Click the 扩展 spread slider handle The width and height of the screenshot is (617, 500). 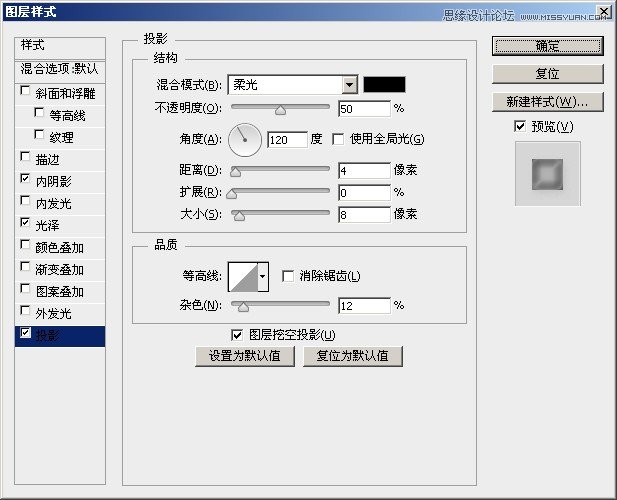pyautogui.click(x=232, y=194)
